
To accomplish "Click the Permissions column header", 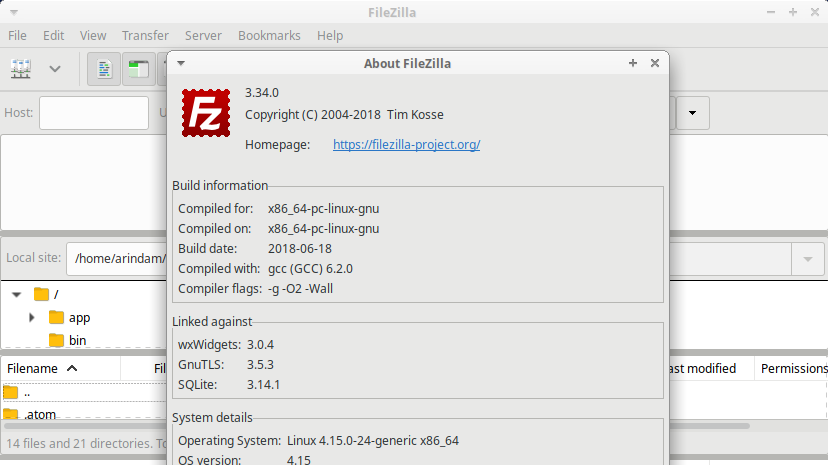I will pos(792,368).
